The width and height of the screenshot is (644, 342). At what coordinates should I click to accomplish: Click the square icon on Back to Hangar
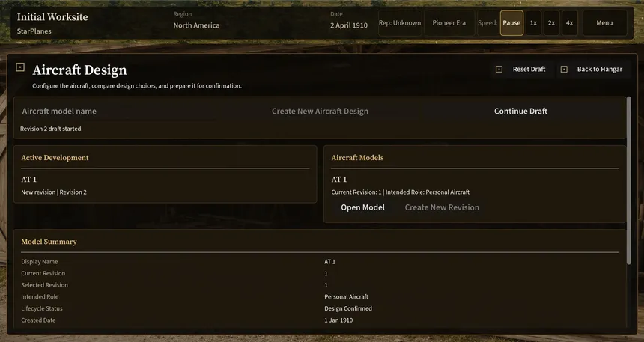(564, 70)
